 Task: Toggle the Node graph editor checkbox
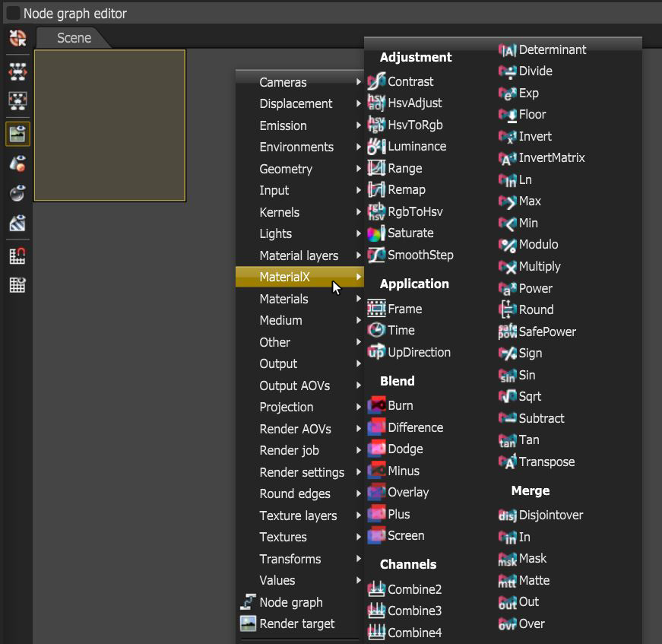pyautogui.click(x=13, y=13)
